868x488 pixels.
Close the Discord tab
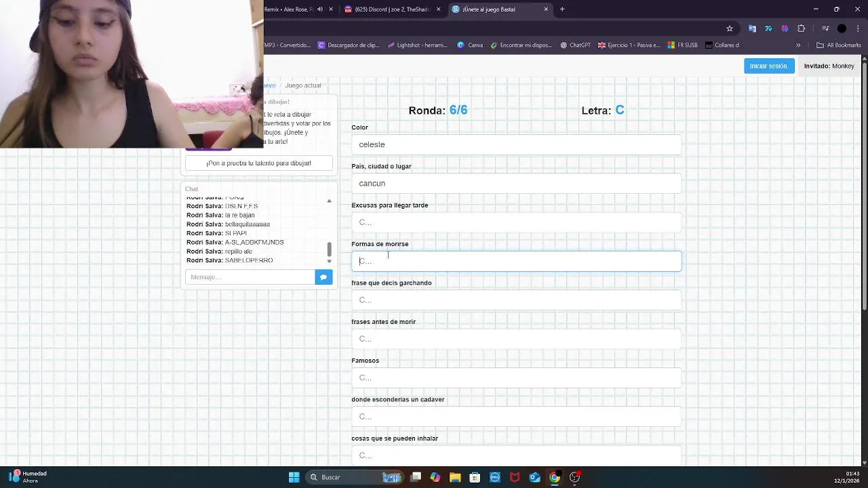point(439,9)
